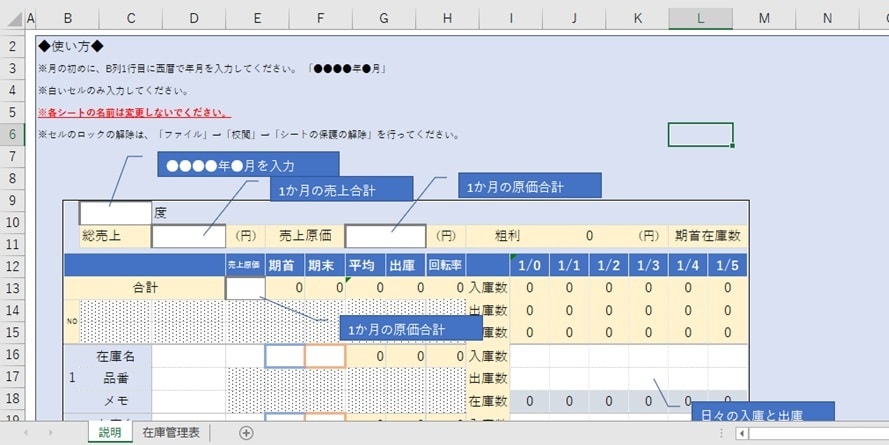Click the 品番 label cell

115,378
